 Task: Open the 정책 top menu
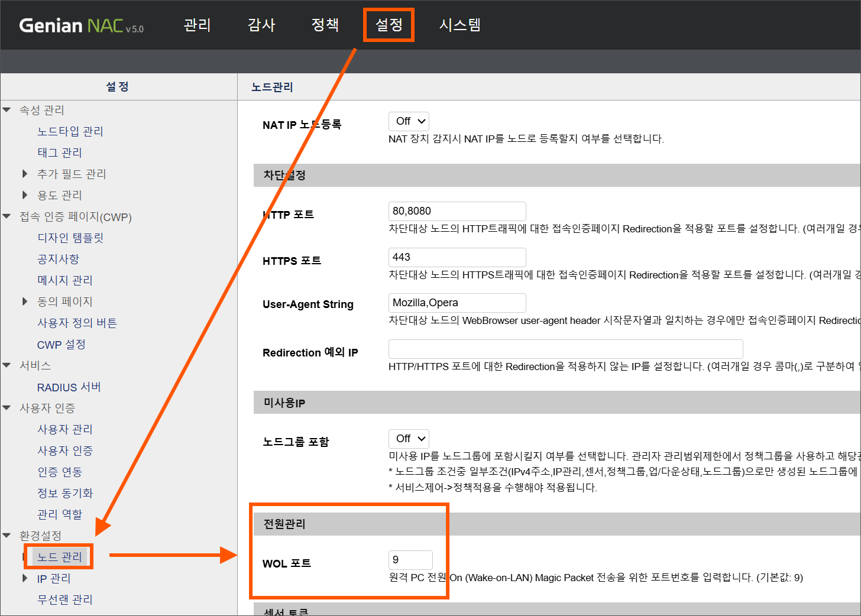pyautogui.click(x=325, y=25)
